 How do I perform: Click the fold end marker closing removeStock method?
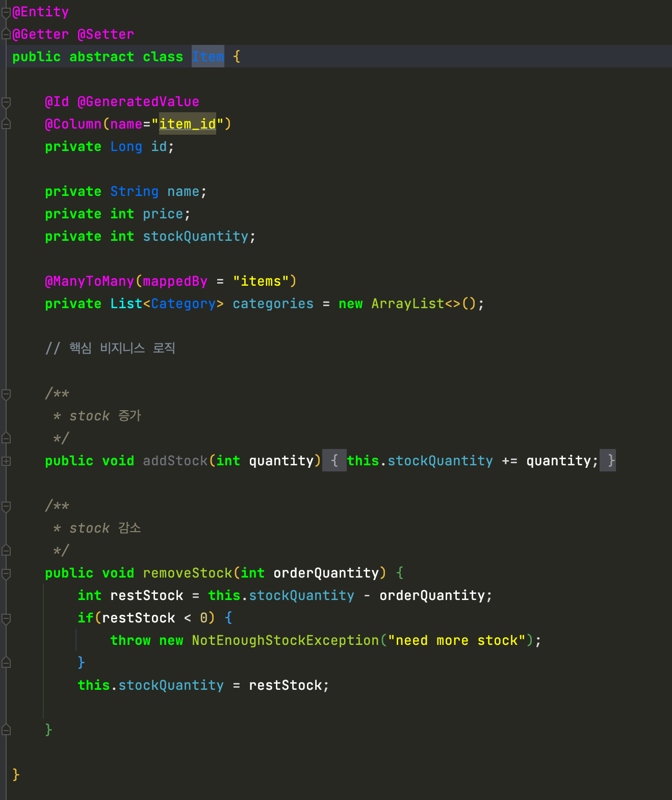pos(6,730)
